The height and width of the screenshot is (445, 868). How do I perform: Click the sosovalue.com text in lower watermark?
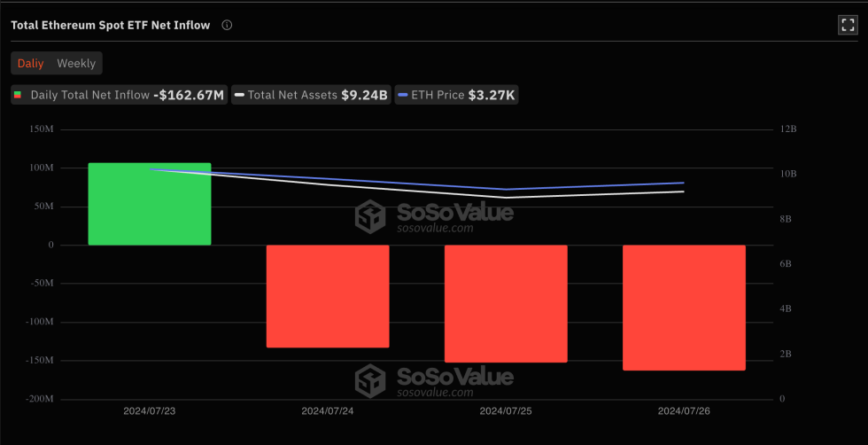click(435, 393)
